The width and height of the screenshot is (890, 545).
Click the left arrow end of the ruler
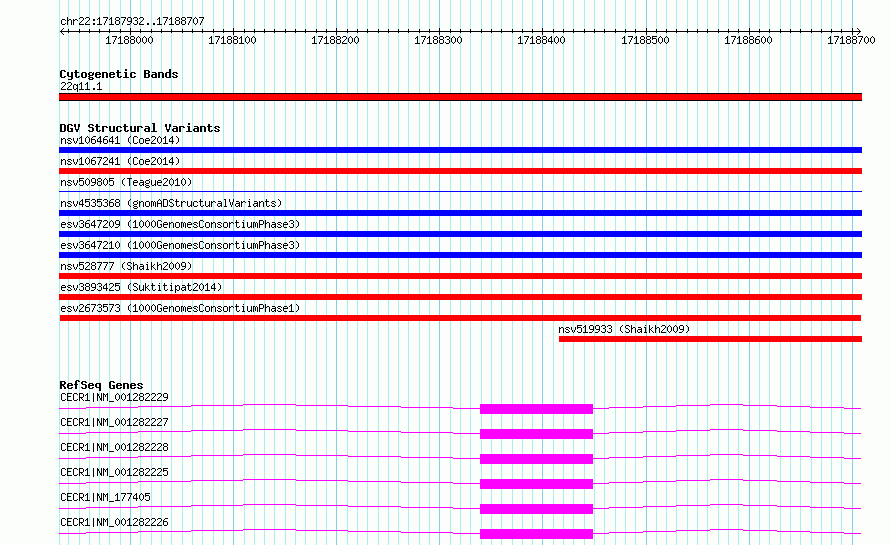pyautogui.click(x=62, y=31)
